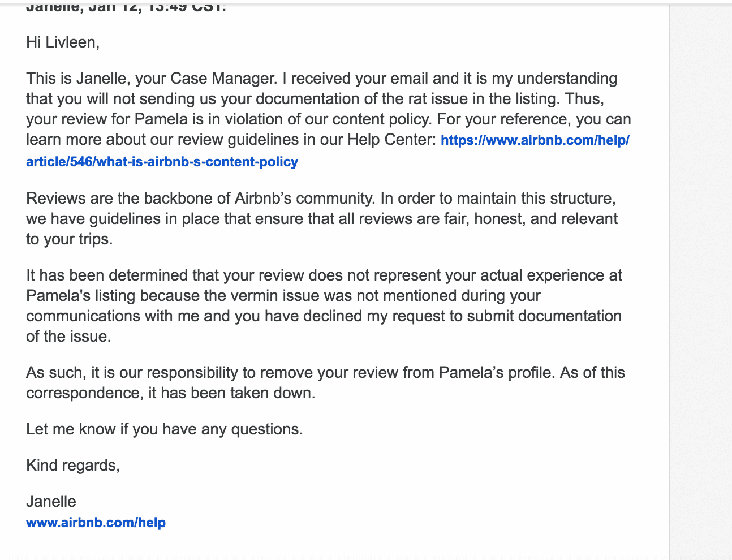Click the line 'that you will not sending us your documentation'
This screenshot has height=560, width=732.
pyautogui.click(x=315, y=99)
